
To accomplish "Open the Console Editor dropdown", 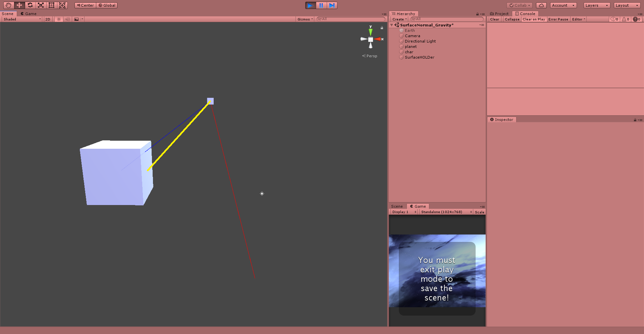I will coord(579,19).
